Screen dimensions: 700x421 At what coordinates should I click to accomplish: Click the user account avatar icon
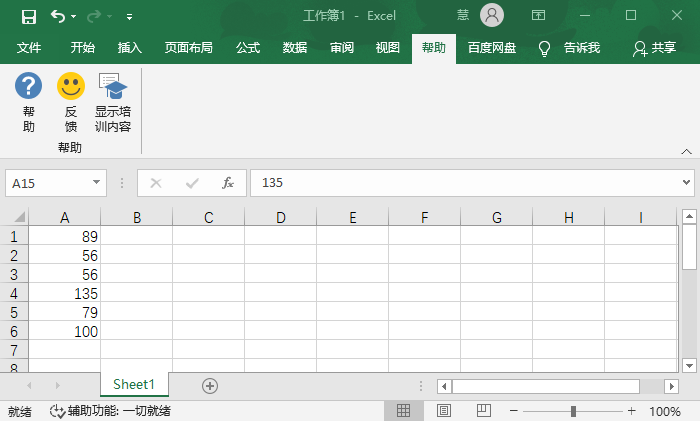(x=492, y=15)
